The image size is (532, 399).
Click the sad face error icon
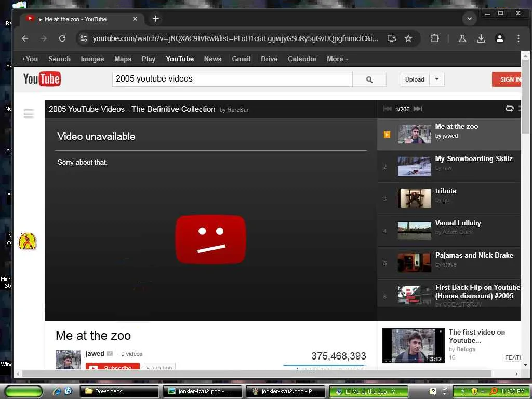(211, 240)
